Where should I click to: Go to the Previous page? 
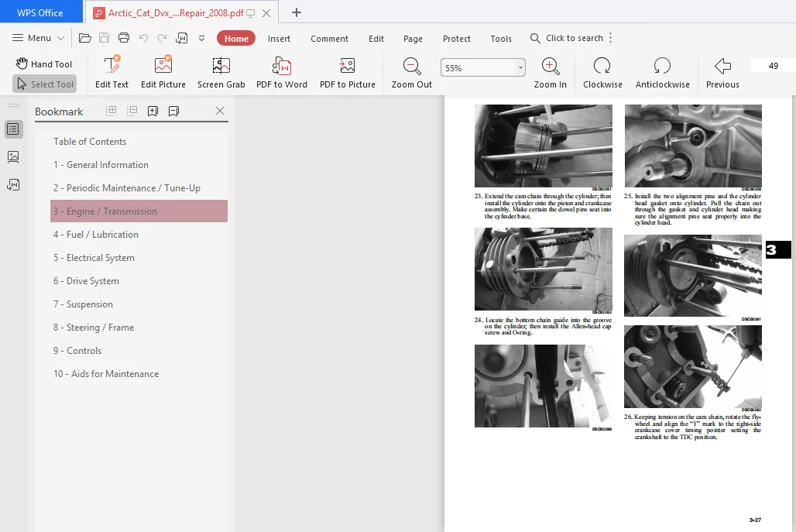click(722, 72)
